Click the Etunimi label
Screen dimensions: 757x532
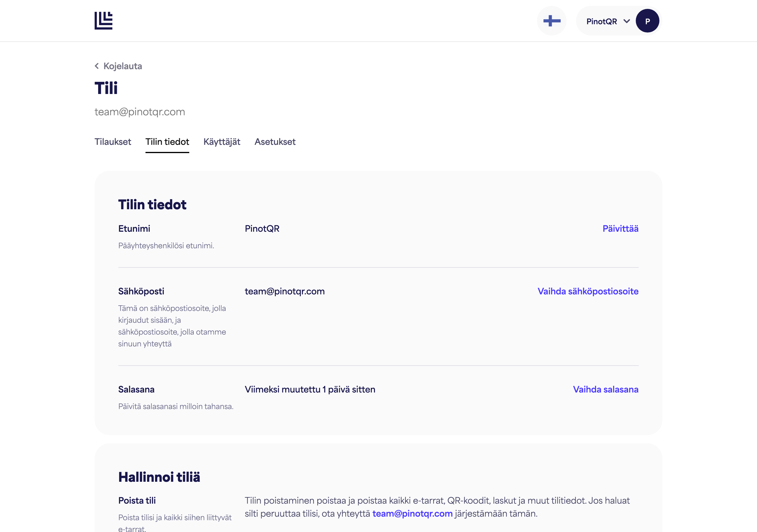pos(134,228)
